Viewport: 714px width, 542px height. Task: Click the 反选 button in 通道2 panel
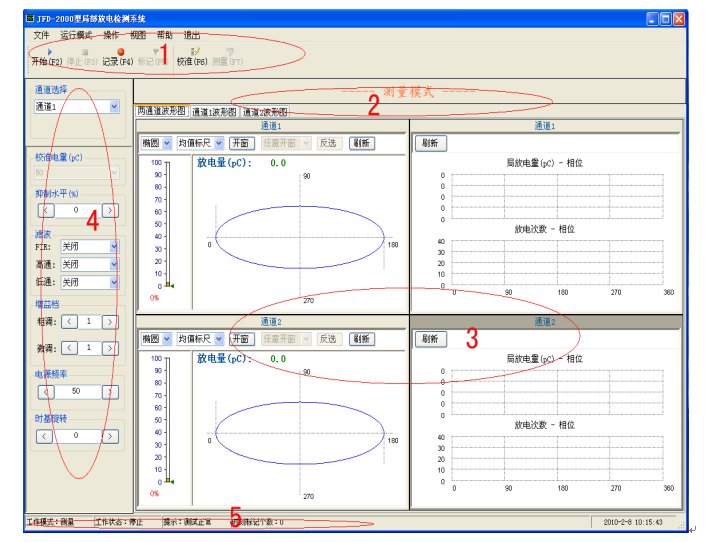coord(328,339)
